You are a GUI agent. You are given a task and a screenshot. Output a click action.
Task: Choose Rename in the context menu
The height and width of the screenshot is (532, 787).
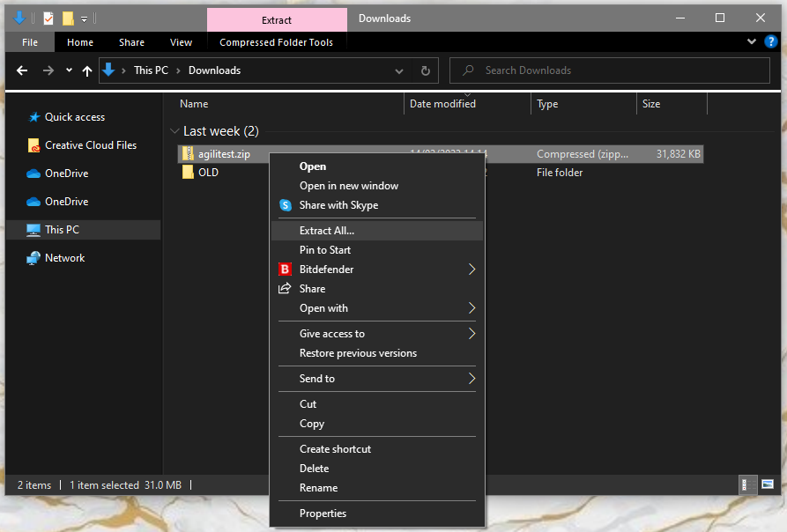[x=318, y=487]
